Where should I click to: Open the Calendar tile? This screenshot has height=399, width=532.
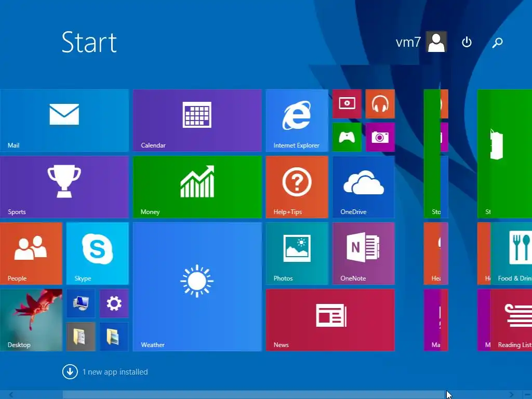click(x=197, y=121)
